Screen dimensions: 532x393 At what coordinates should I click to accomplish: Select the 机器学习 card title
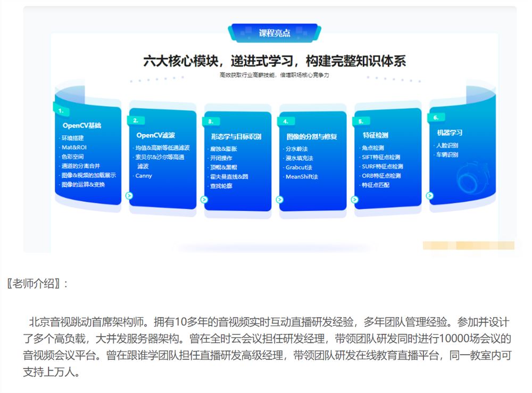coord(450,133)
